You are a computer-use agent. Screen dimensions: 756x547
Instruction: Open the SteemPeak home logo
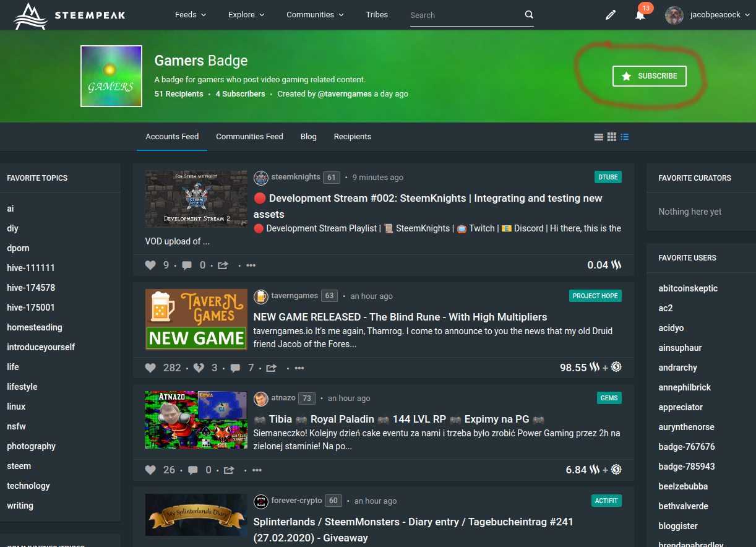(x=69, y=15)
